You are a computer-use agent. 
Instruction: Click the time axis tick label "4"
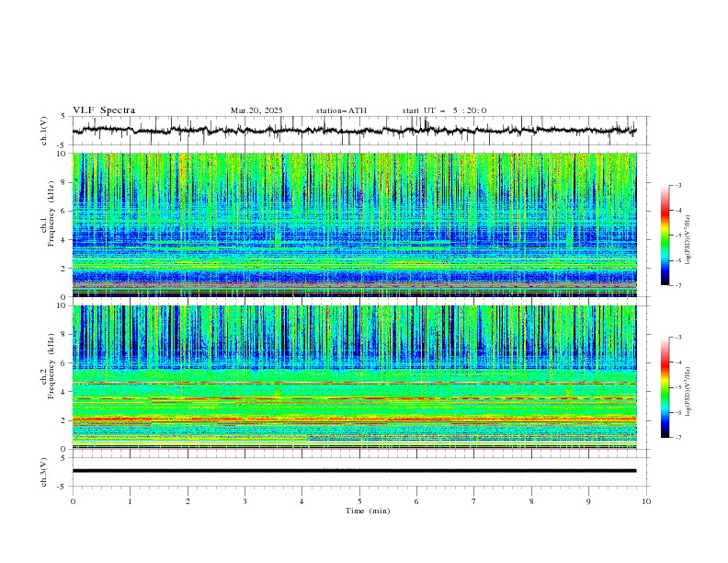[x=302, y=501]
